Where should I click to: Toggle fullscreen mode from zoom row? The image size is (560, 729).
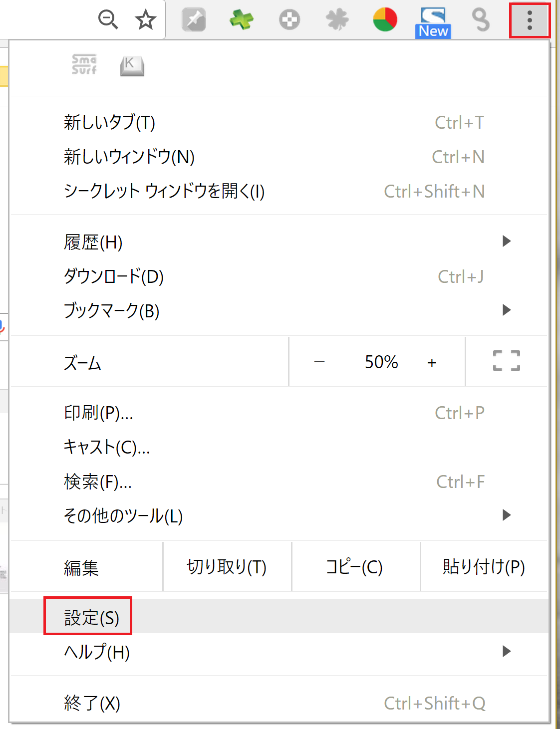[x=507, y=361]
